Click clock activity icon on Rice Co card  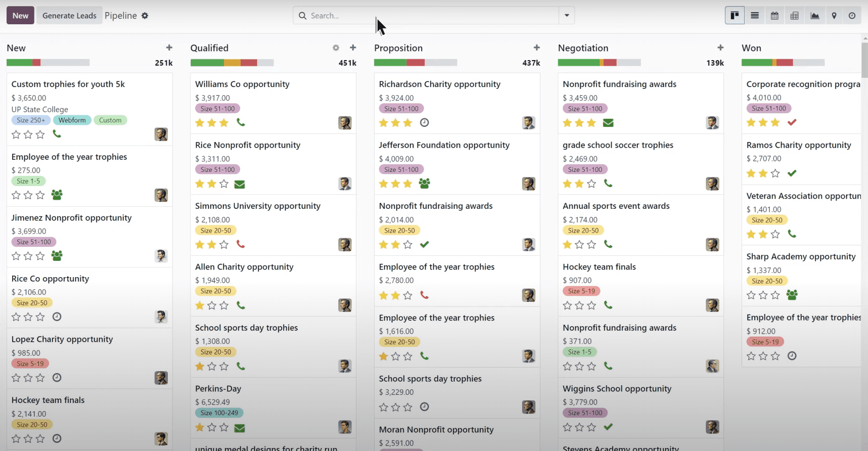pos(57,317)
